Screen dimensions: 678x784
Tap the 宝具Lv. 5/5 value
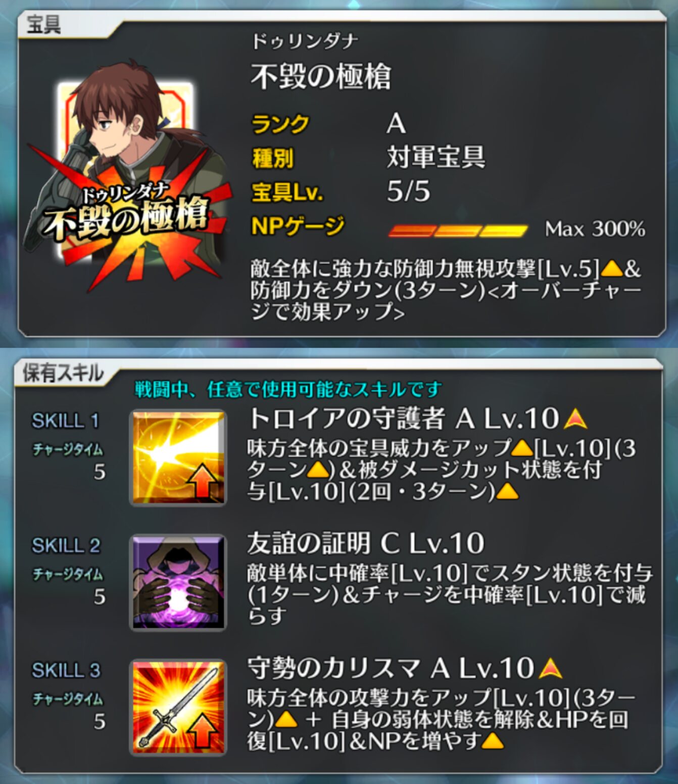408,192
